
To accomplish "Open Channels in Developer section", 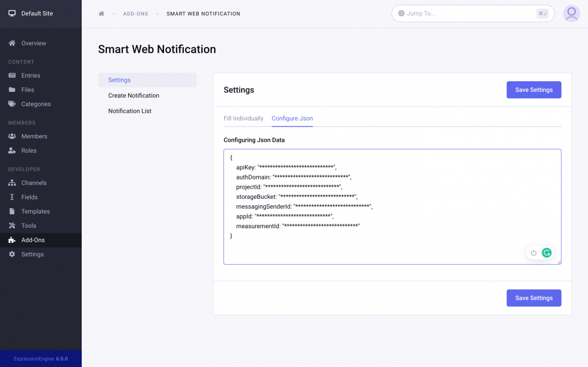I will click(34, 183).
